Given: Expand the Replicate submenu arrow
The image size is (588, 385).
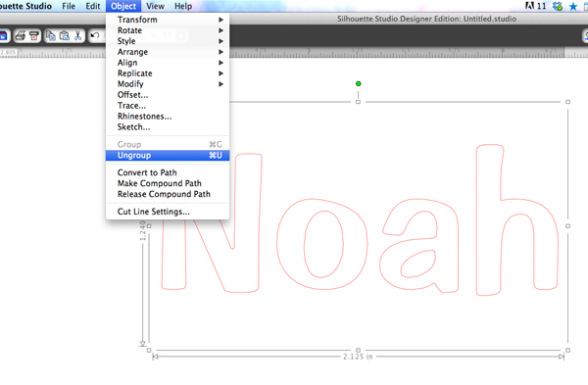Looking at the screenshot, I should [220, 73].
